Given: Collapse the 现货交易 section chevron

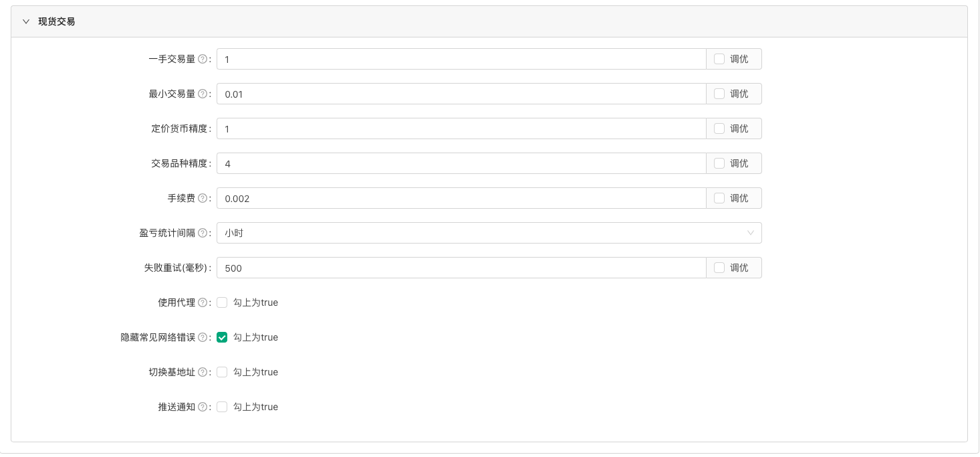Looking at the screenshot, I should [26, 21].
